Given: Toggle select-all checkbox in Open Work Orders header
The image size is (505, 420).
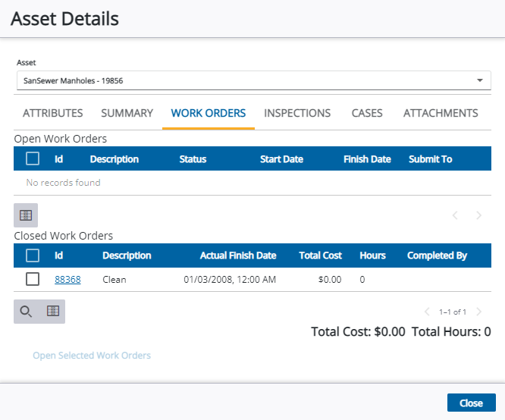Looking at the screenshot, I should (x=33, y=159).
